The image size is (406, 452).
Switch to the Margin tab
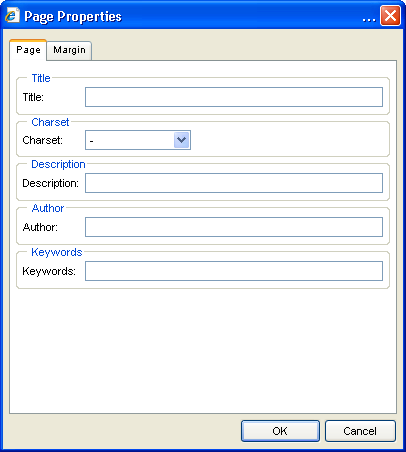[69, 50]
